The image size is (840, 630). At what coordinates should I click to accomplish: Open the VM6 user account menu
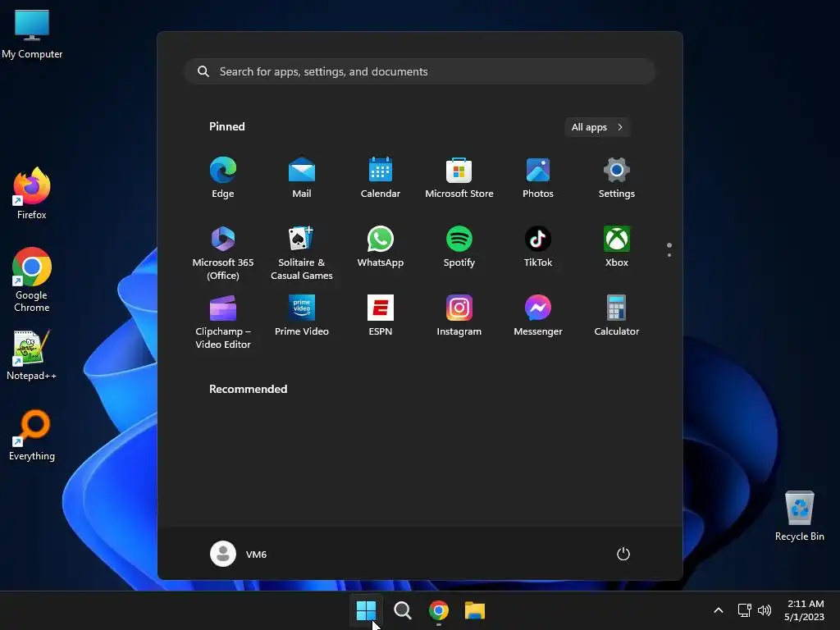tap(239, 554)
